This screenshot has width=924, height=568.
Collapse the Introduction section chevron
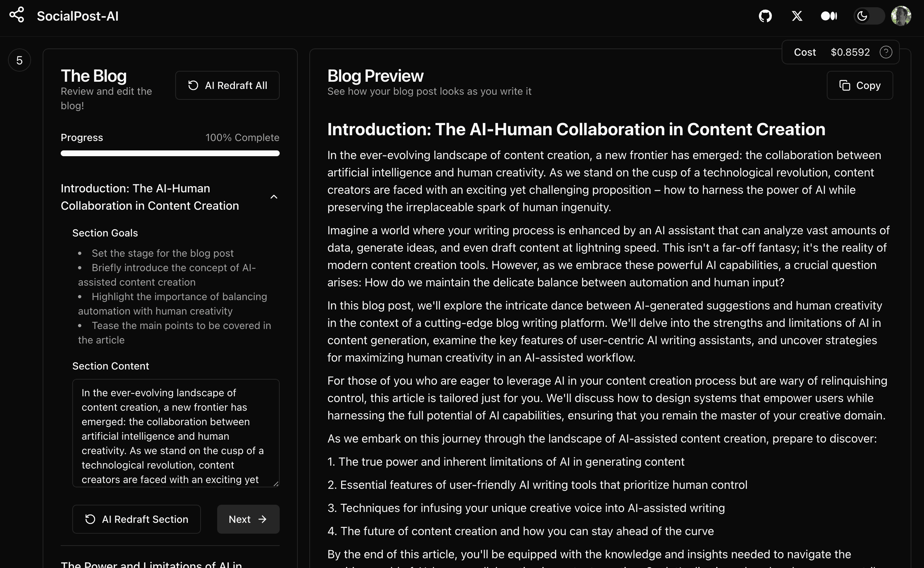coord(274,197)
